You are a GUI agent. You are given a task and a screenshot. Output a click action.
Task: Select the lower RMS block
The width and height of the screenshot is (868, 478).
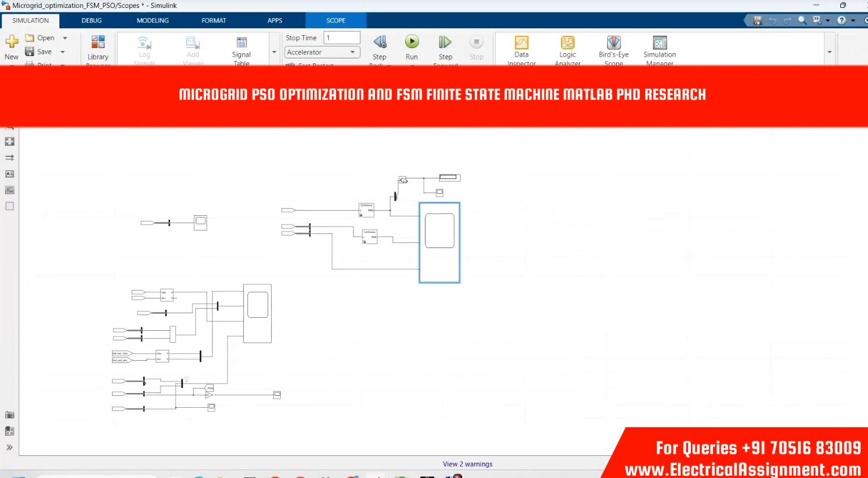click(369, 237)
